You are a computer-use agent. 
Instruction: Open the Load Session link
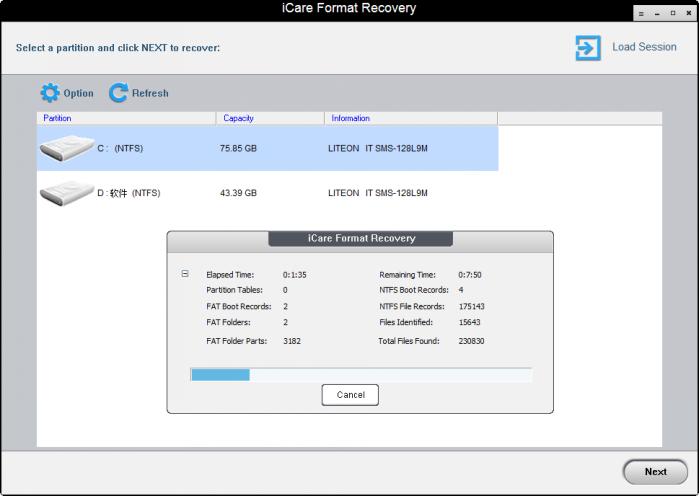[x=644, y=47]
